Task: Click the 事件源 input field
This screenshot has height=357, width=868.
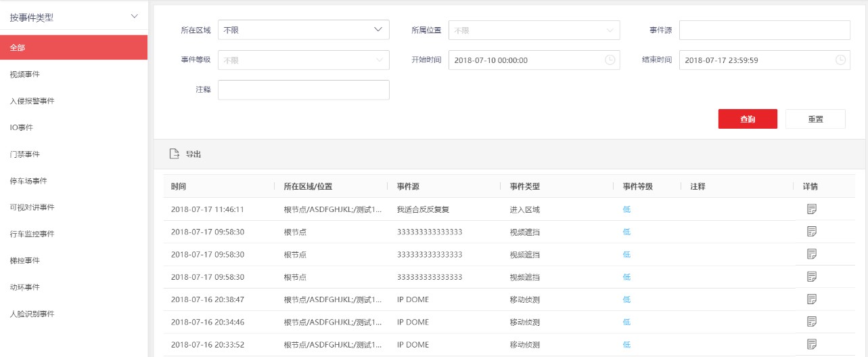Action: pos(764,30)
